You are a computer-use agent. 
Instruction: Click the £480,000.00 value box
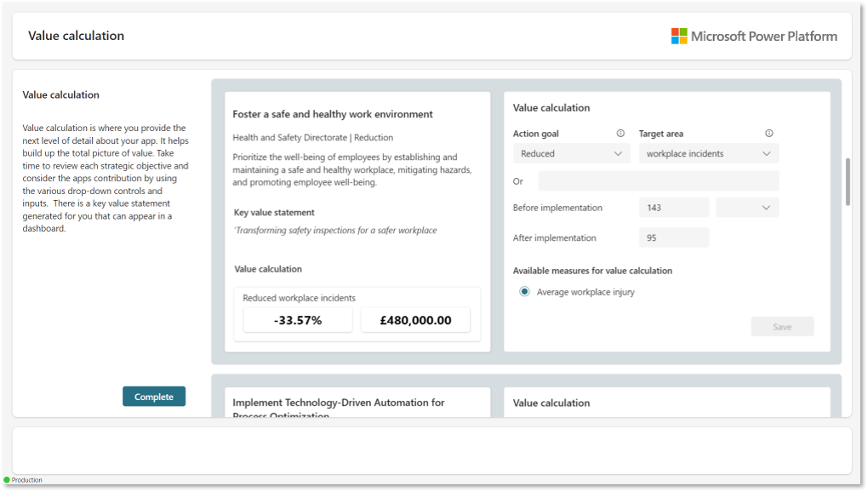click(415, 321)
